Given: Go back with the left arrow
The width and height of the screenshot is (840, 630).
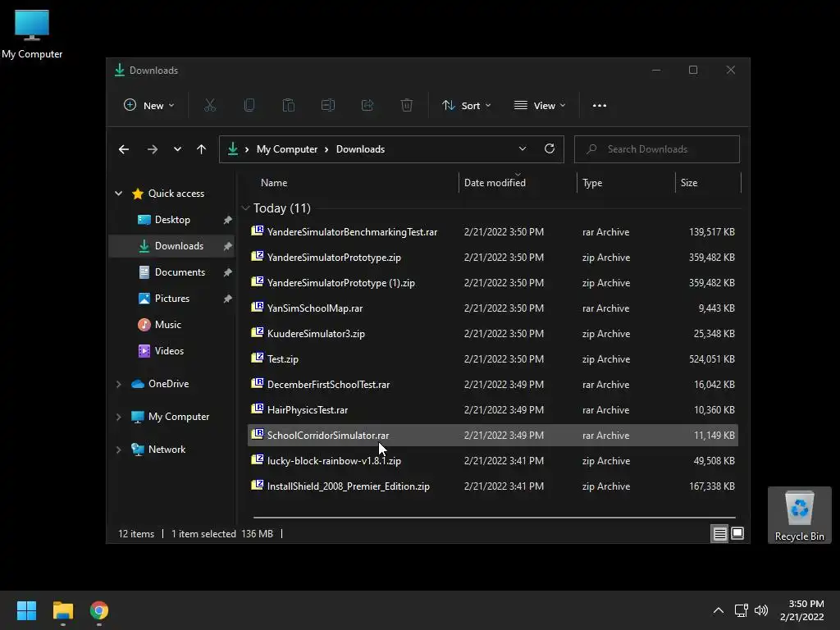Looking at the screenshot, I should click(124, 149).
